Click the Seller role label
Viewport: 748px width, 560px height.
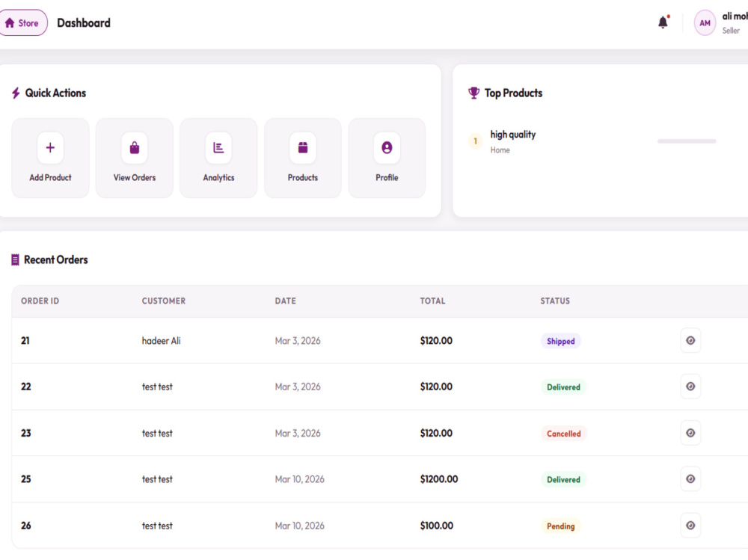click(x=731, y=31)
